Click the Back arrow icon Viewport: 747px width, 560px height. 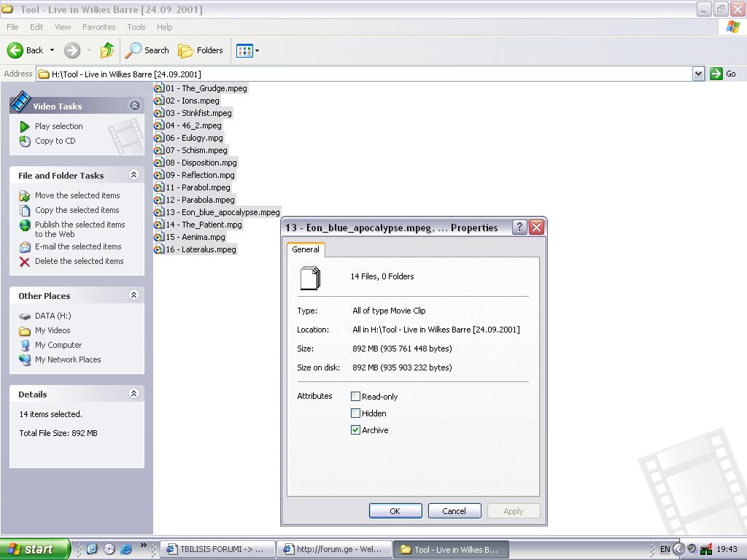(x=15, y=50)
